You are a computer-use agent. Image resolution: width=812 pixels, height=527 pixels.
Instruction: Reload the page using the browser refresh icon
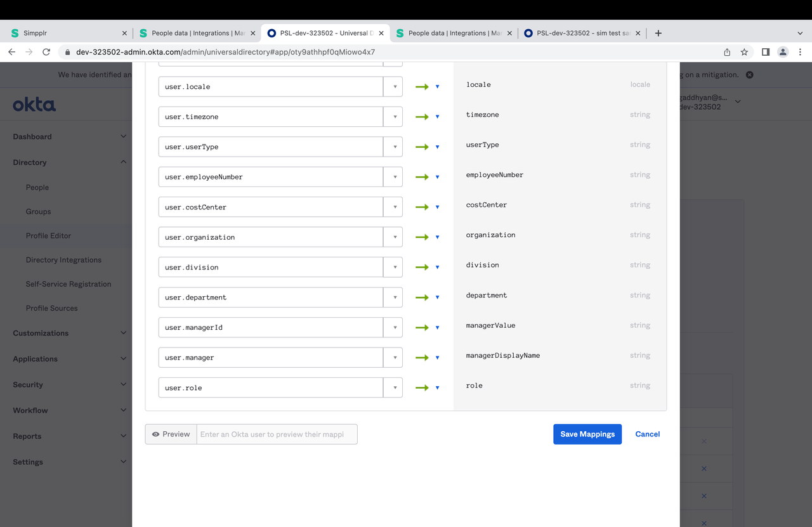(46, 52)
